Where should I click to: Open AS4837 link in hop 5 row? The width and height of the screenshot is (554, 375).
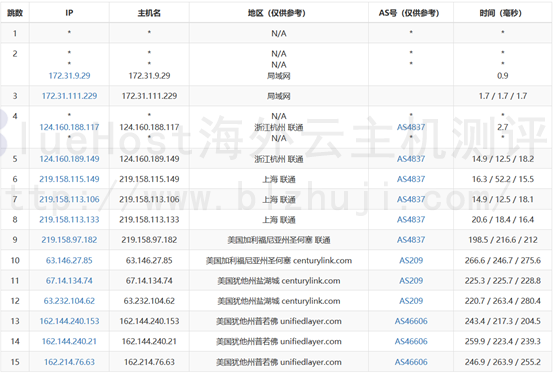[x=411, y=159]
